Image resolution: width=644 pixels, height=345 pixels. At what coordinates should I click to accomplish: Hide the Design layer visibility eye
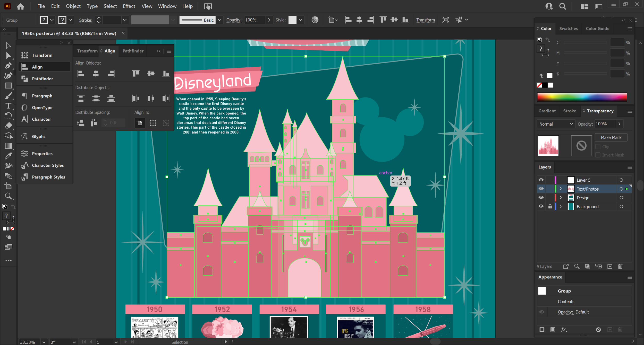point(541,198)
